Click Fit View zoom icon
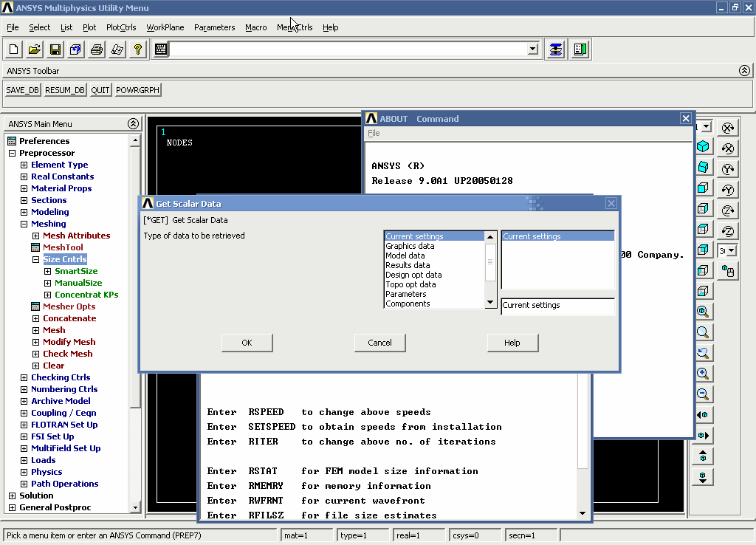The image size is (756, 545). [x=703, y=312]
